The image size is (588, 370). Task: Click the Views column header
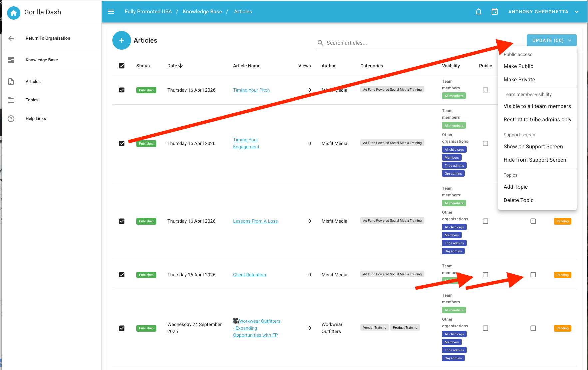304,66
